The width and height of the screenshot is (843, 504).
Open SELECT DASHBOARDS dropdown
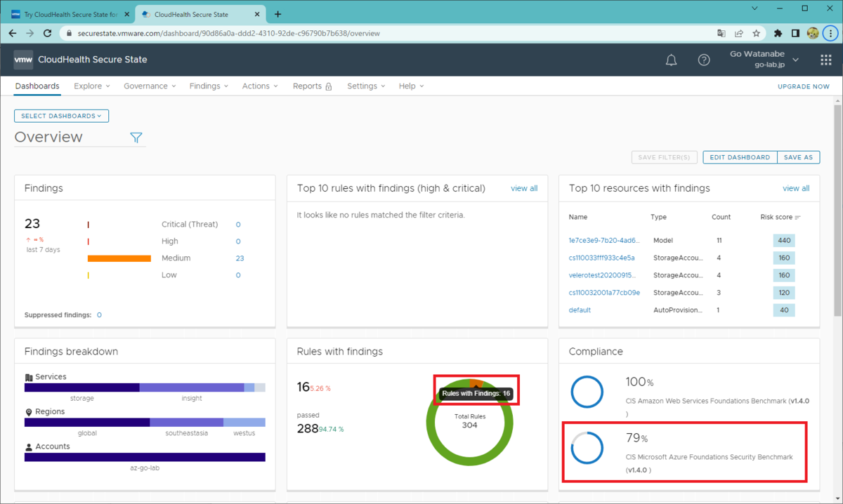tap(61, 116)
